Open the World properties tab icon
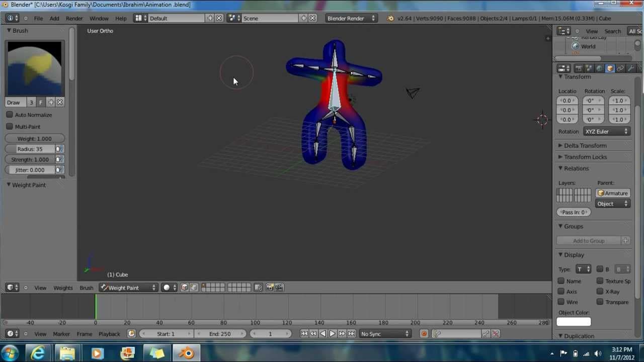Image resolution: width=644 pixels, height=362 pixels. tap(599, 68)
